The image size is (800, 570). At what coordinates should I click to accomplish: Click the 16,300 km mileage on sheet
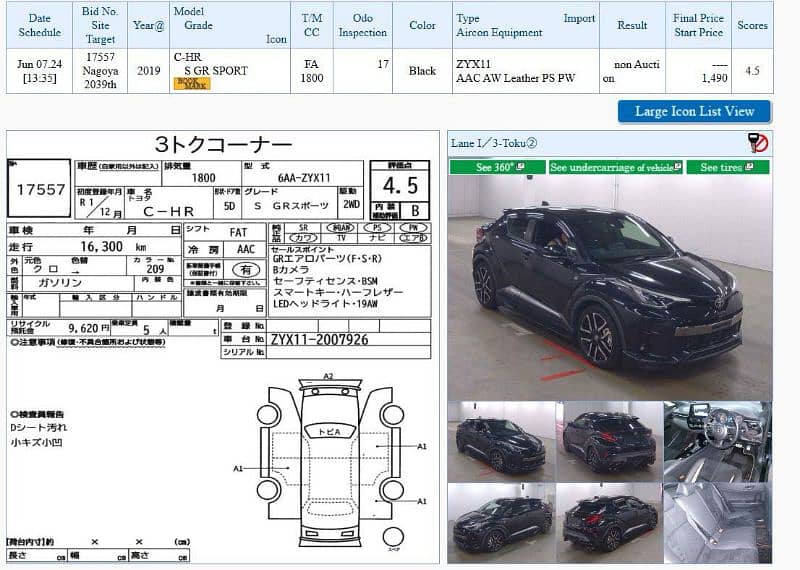[x=113, y=247]
